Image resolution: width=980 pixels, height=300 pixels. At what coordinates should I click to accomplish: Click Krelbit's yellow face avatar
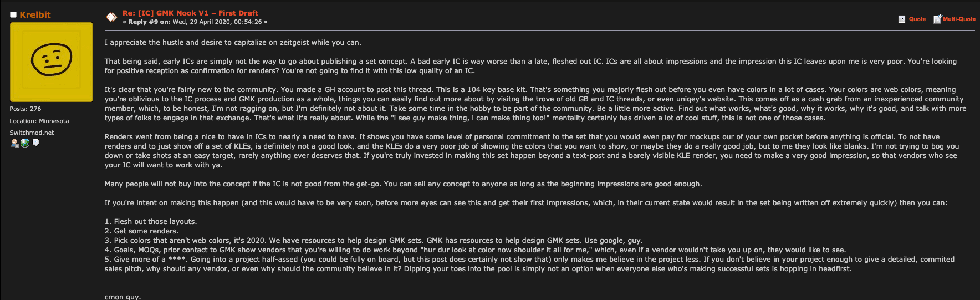click(52, 62)
